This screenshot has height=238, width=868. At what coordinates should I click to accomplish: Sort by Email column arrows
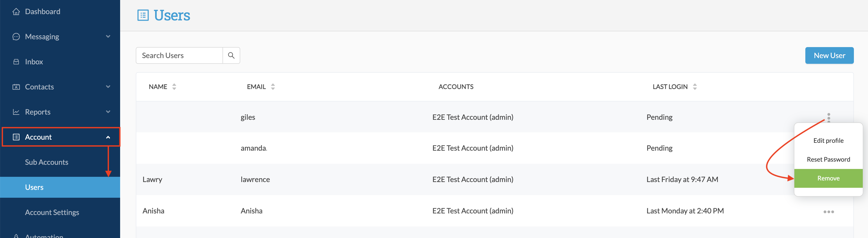pyautogui.click(x=273, y=87)
